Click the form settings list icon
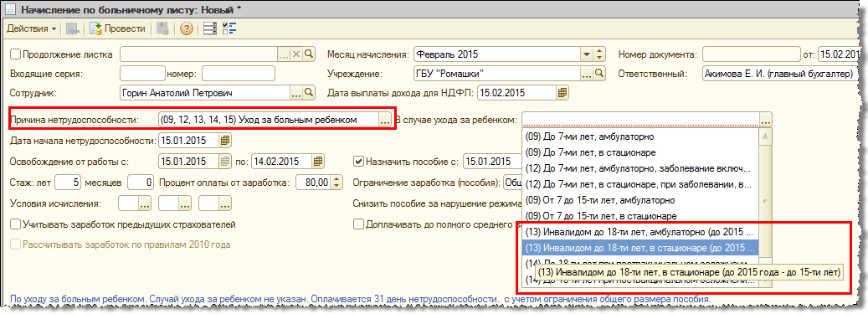The height and width of the screenshot is (314, 868). 210,28
